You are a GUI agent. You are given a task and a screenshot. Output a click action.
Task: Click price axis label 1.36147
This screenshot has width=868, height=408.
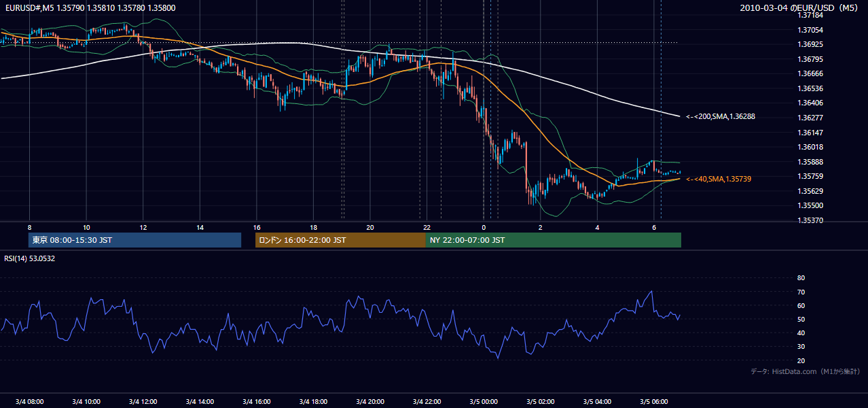(810, 133)
